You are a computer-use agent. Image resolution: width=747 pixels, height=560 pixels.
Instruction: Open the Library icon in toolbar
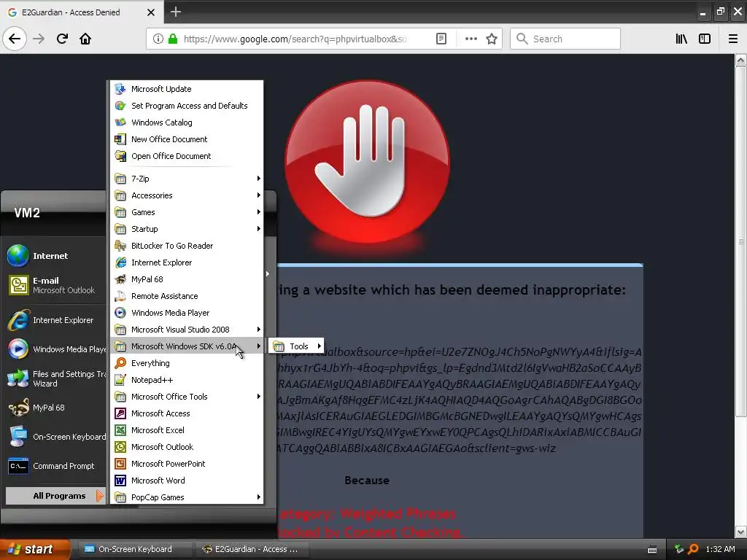click(x=681, y=39)
